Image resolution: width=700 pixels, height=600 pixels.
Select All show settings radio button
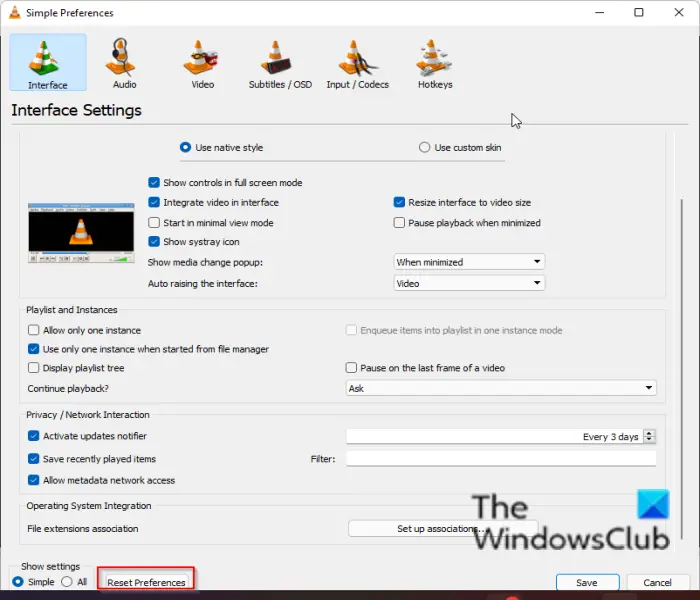click(67, 582)
